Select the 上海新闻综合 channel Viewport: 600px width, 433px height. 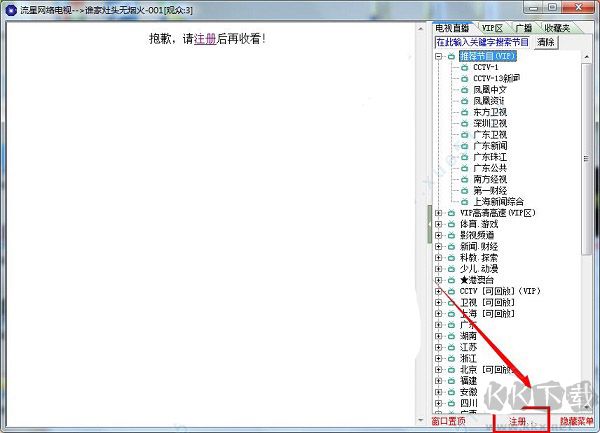coord(502,201)
